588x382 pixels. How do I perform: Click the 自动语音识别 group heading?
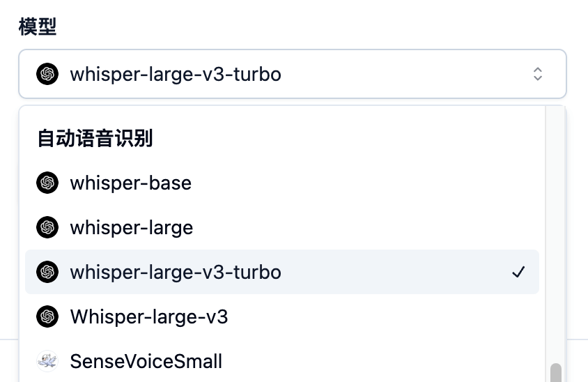[x=95, y=139]
